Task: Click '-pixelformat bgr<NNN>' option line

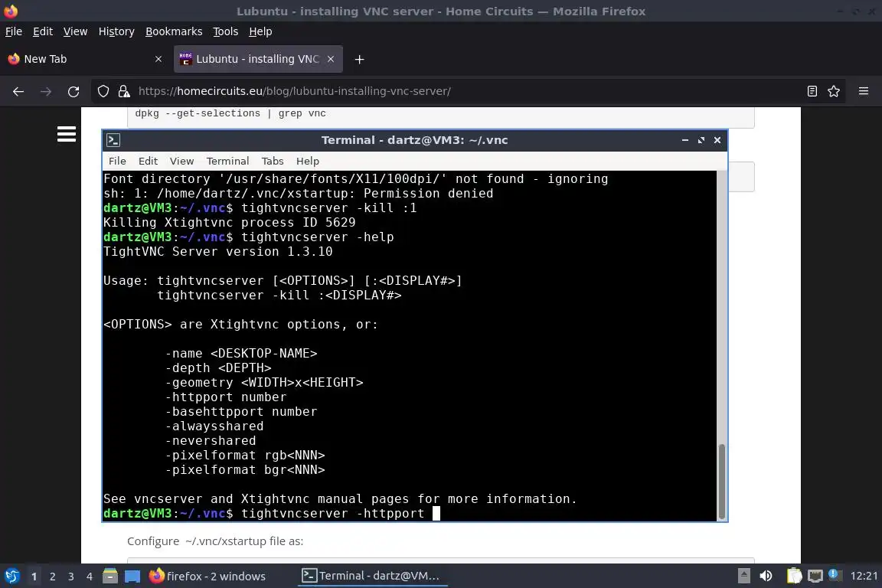Action: pos(245,470)
